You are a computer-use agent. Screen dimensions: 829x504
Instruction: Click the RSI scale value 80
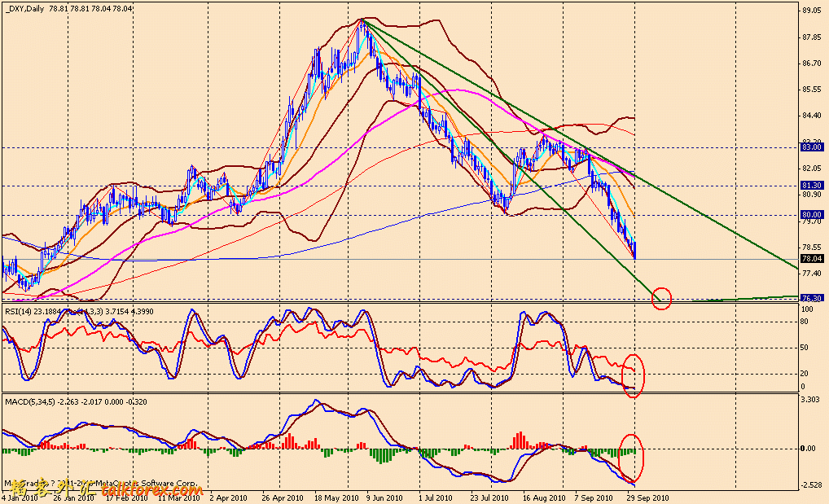click(805, 322)
